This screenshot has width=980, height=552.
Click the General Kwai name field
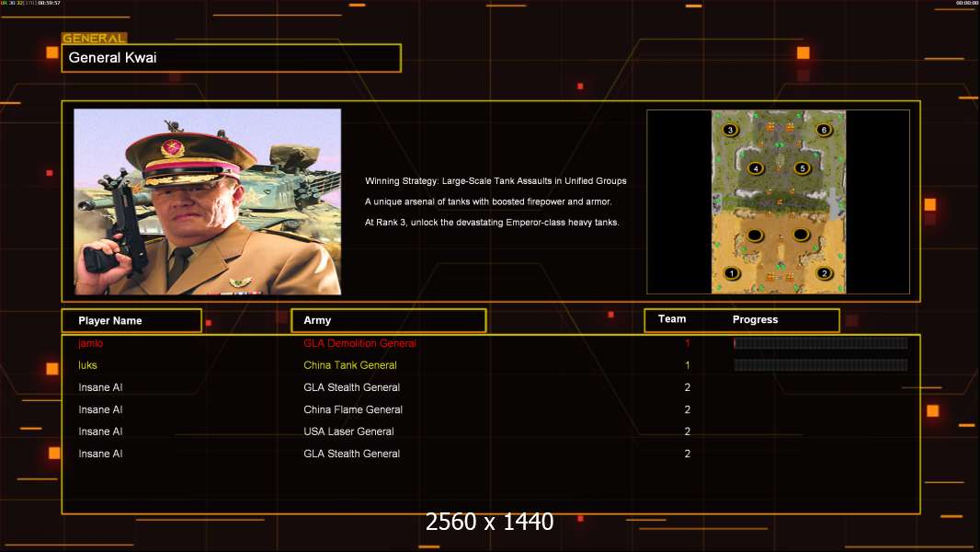click(x=232, y=58)
